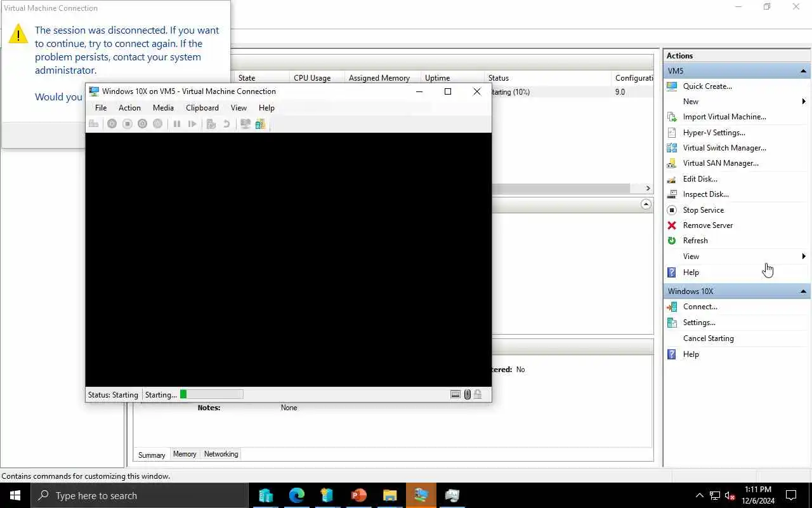Click the Reset toolbar icon
Image resolution: width=812 pixels, height=508 pixels.
(192, 124)
